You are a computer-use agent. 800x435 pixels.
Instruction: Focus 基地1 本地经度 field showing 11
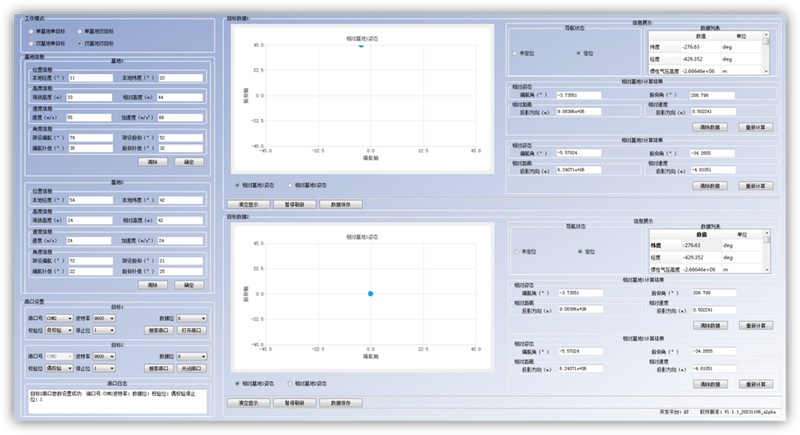point(90,78)
